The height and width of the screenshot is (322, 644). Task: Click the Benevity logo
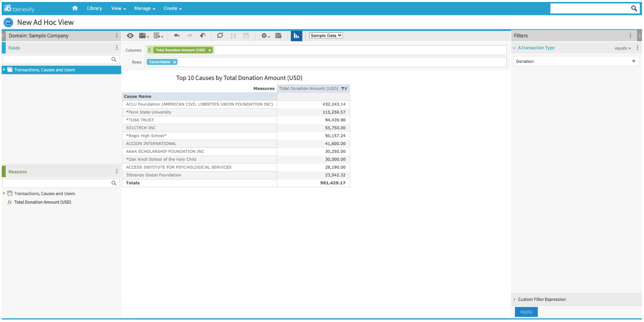[x=19, y=8]
